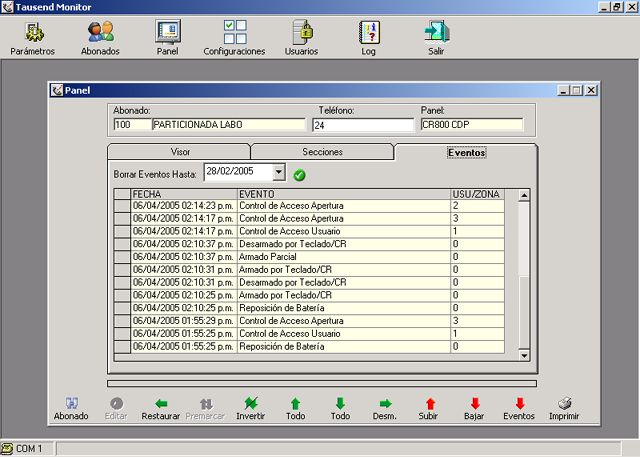Click the Abonado number field 100

point(132,124)
